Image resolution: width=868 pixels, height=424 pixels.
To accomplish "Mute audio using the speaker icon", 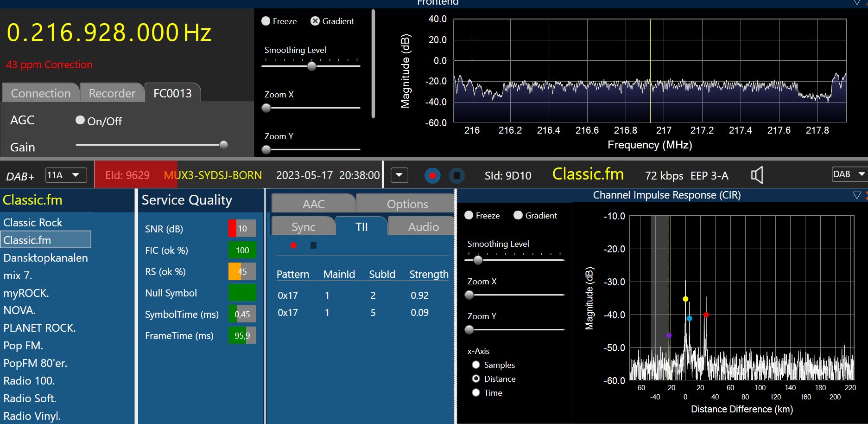I will (756, 175).
